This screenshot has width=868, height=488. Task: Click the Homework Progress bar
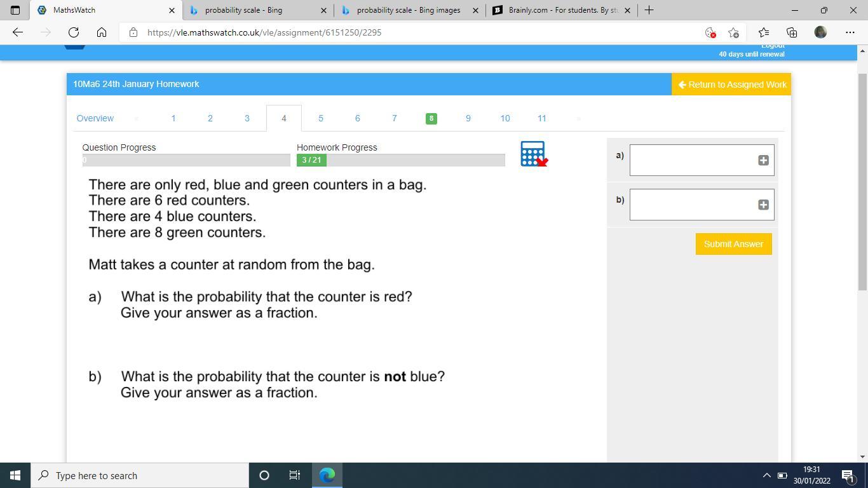coord(401,160)
